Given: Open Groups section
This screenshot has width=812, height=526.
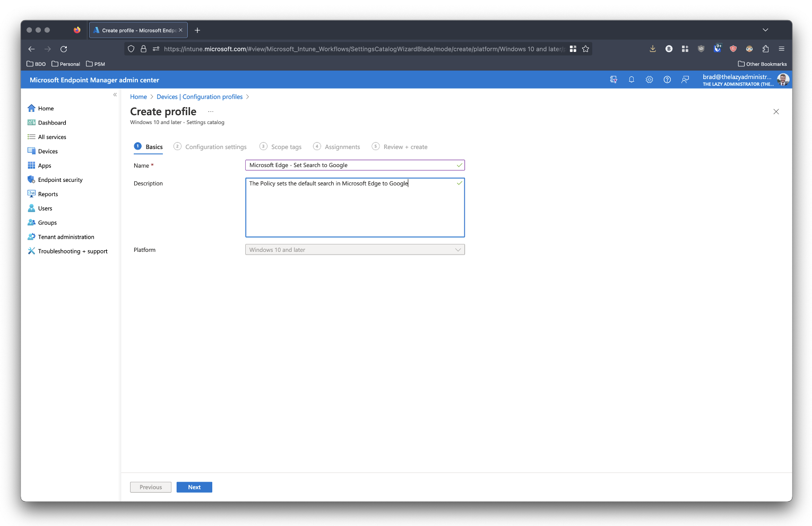Looking at the screenshot, I should point(42,223).
